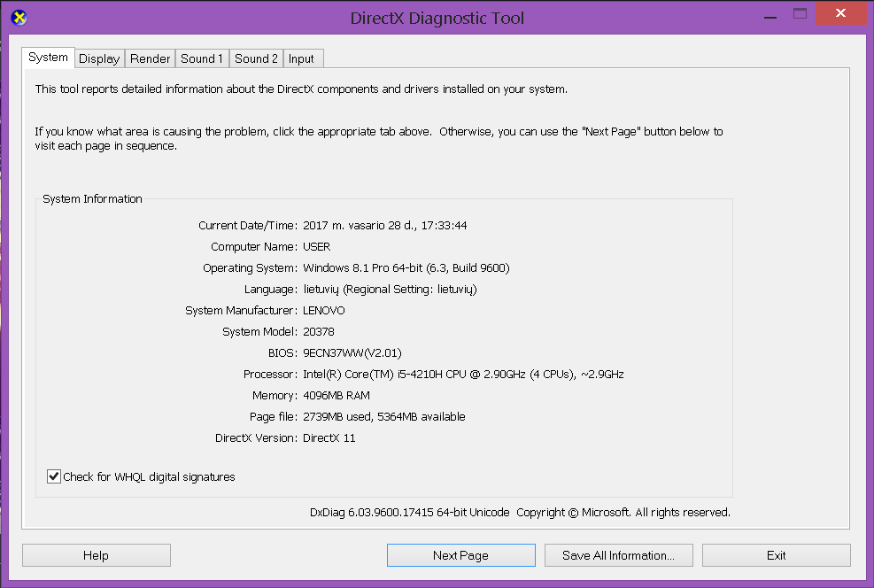Image resolution: width=874 pixels, height=588 pixels.
Task: Click the manufacturer value "LENOVO"
Action: [x=324, y=311]
